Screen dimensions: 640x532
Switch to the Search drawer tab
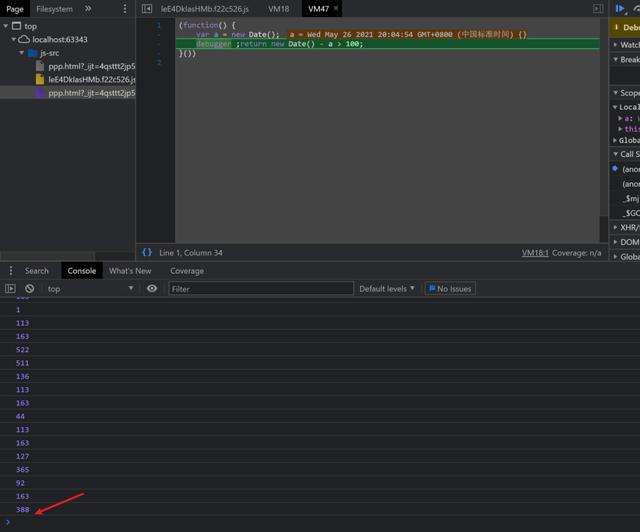click(36, 271)
